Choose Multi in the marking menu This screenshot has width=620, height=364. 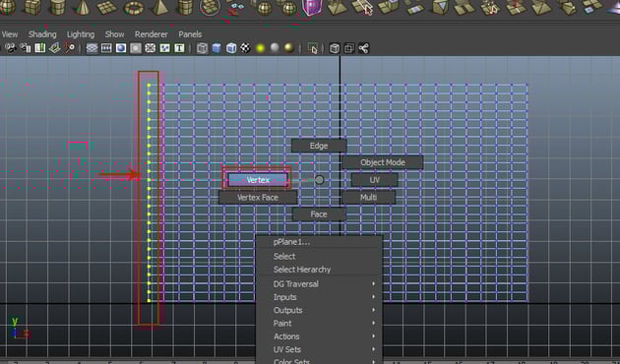click(x=368, y=197)
